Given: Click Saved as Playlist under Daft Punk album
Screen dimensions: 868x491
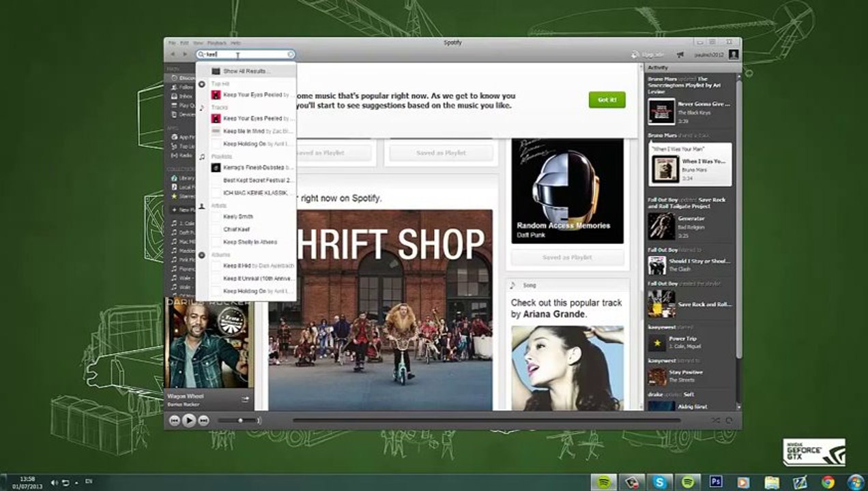Looking at the screenshot, I should (567, 258).
